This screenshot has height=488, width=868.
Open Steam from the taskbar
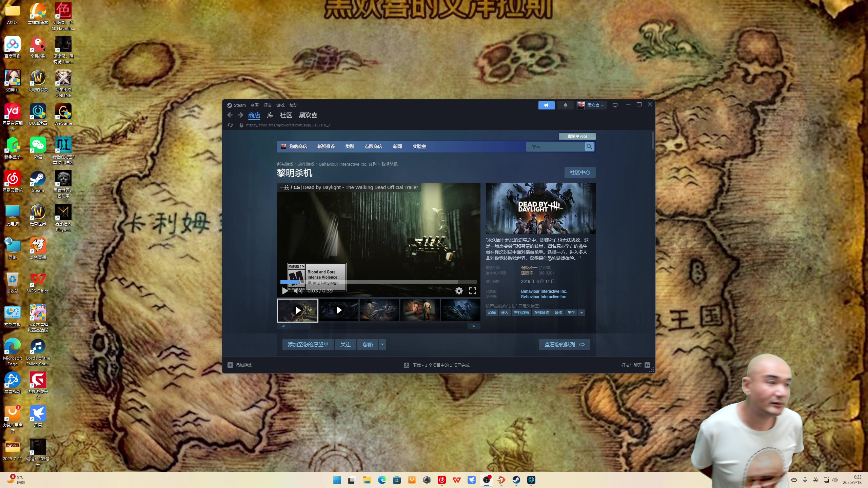tap(516, 480)
